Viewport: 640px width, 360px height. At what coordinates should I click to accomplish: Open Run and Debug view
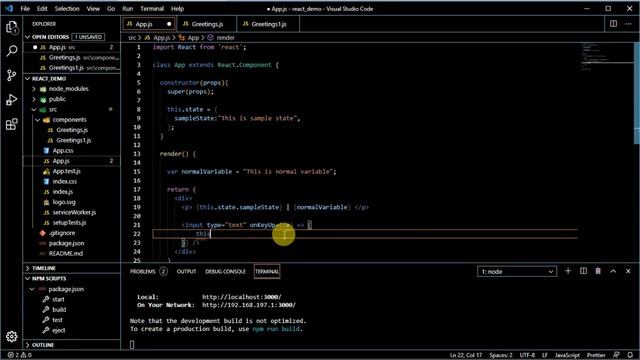coord(11,100)
